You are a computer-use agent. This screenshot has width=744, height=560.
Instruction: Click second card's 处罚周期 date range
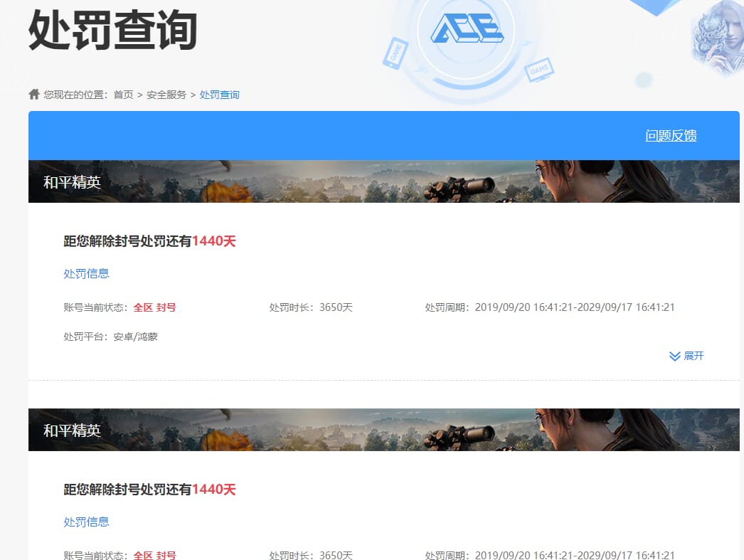(x=549, y=555)
